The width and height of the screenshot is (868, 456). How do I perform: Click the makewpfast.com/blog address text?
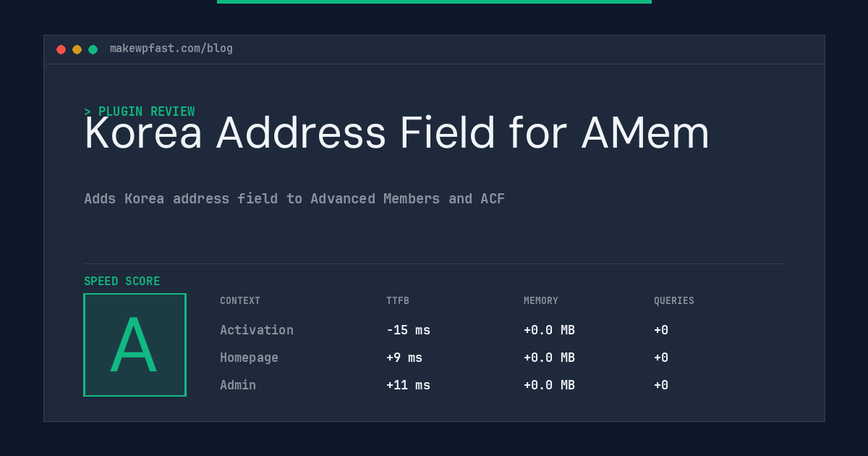point(171,48)
